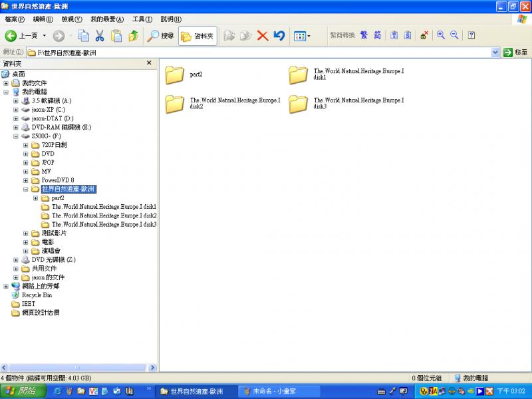Click the 移至 Go button
This screenshot has width=532, height=399.
516,52
